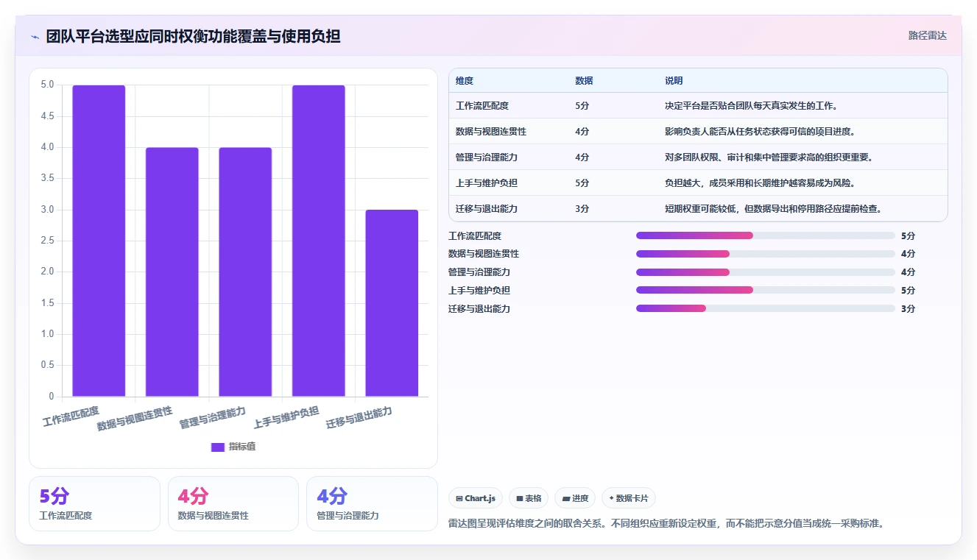The height and width of the screenshot is (560, 977).
Task: Click the 指标值 legend label
Action: point(242,447)
